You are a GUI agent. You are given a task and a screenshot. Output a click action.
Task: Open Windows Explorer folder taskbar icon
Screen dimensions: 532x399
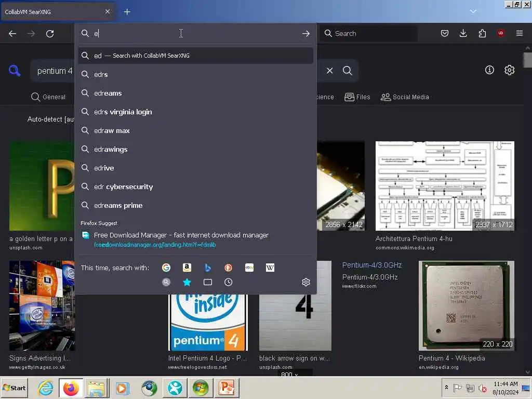click(x=96, y=388)
